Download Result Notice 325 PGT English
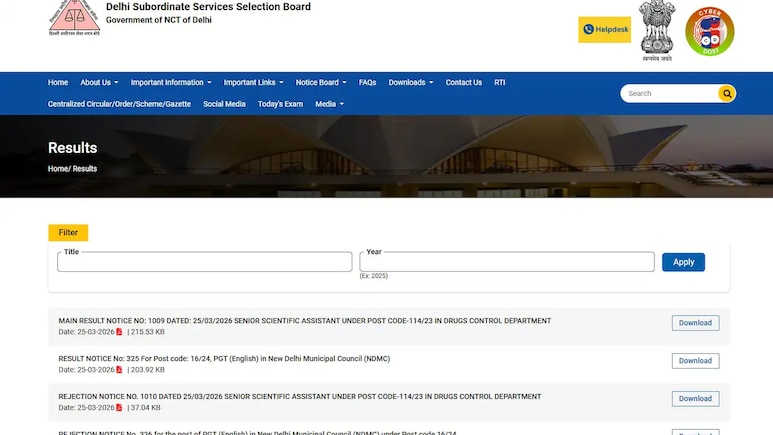Image resolution: width=773 pixels, height=435 pixels. [x=695, y=361]
